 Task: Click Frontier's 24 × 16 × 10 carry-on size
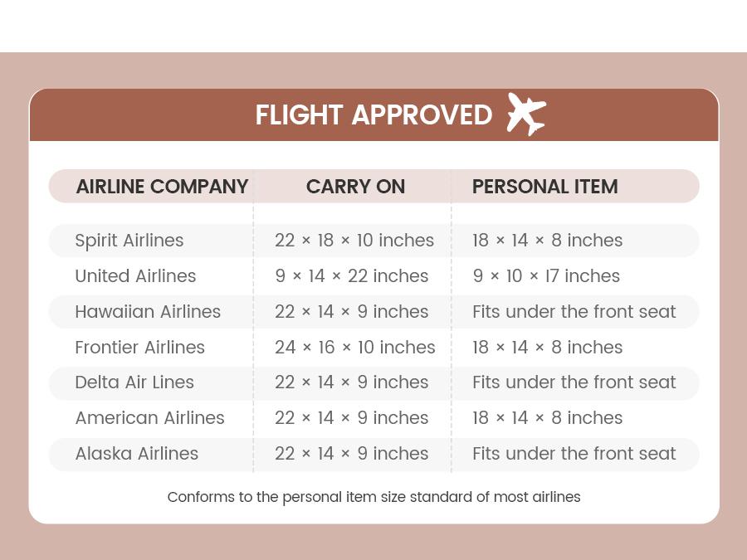point(355,348)
